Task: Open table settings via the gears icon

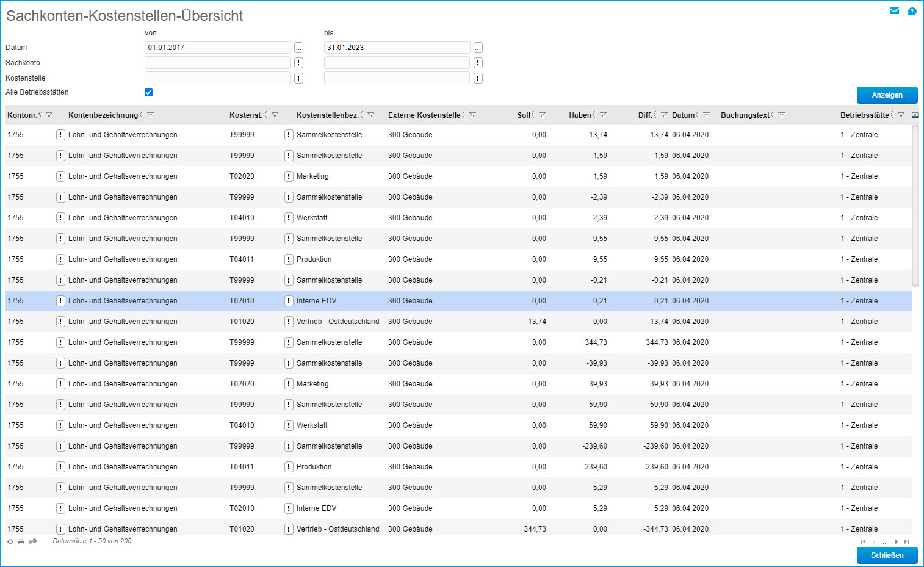Action: click(32, 541)
